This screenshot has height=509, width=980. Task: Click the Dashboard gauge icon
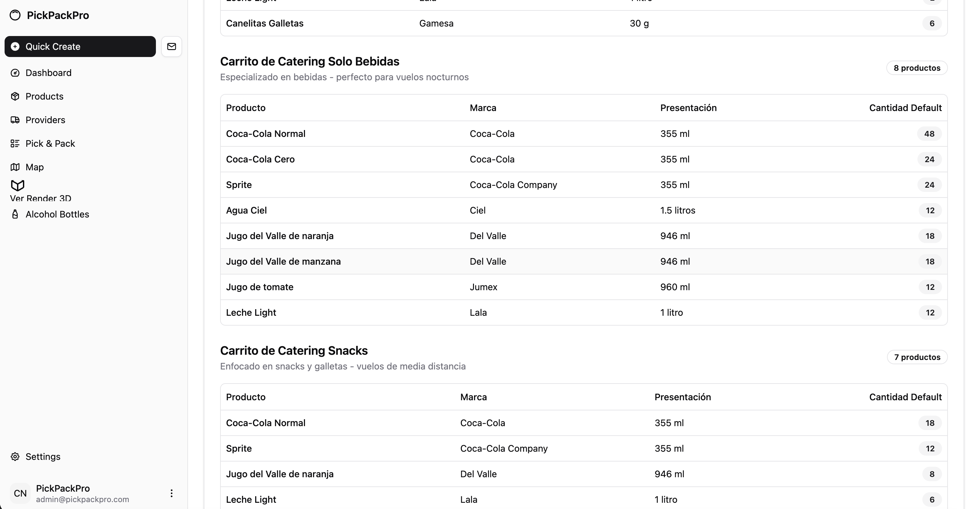pos(15,73)
